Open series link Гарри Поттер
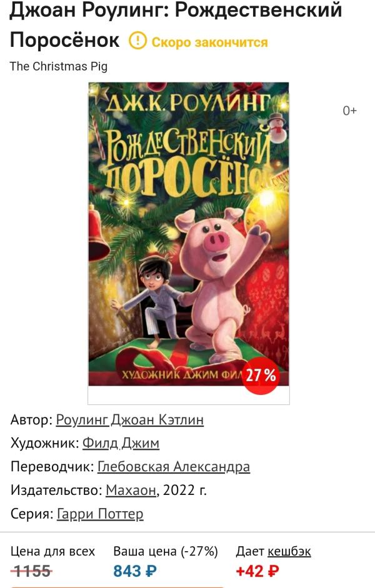Screen dimensions: 375x588 tap(100, 514)
